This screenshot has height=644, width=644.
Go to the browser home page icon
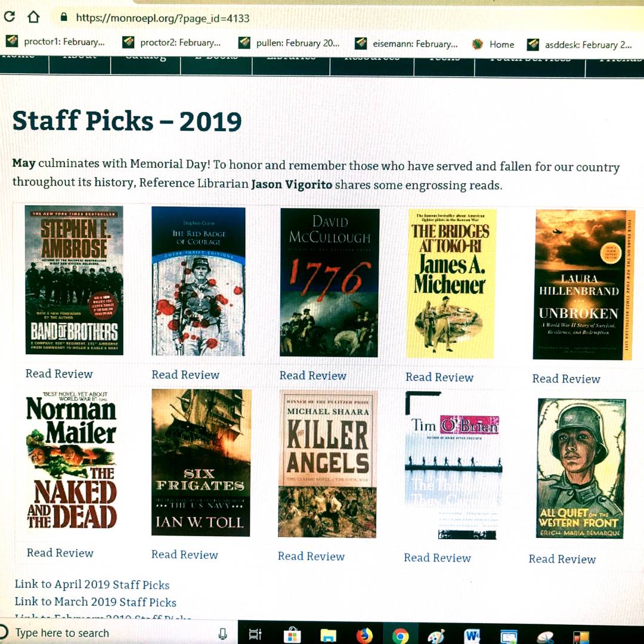pos(33,17)
